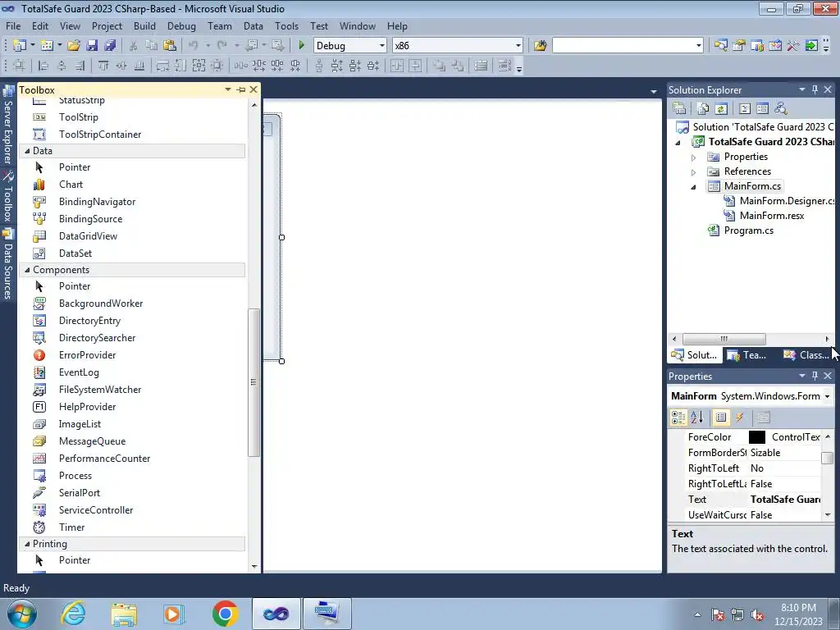Open Server Explorer side tab

[8, 126]
